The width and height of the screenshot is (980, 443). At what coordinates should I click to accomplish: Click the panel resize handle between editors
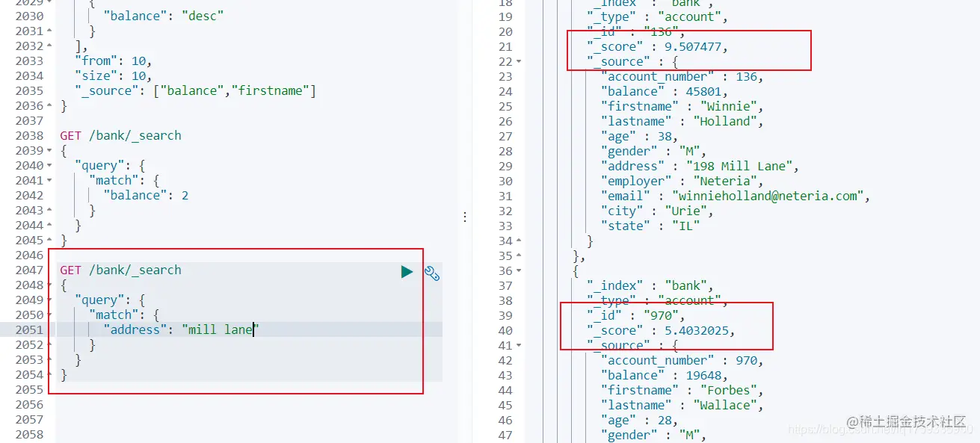point(465,217)
